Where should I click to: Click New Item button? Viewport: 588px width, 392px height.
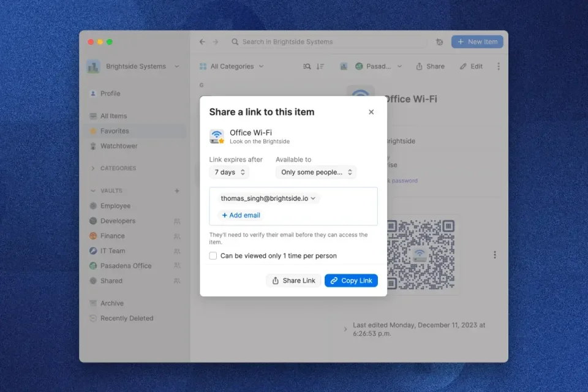pyautogui.click(x=477, y=42)
